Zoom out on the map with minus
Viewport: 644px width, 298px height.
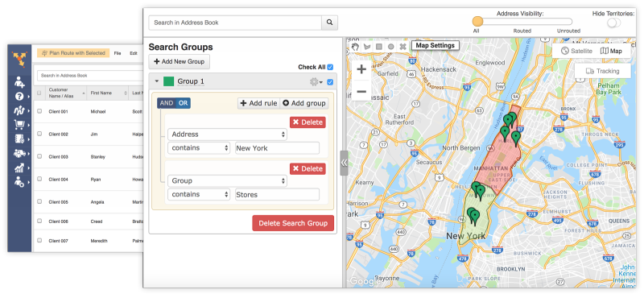tap(361, 91)
